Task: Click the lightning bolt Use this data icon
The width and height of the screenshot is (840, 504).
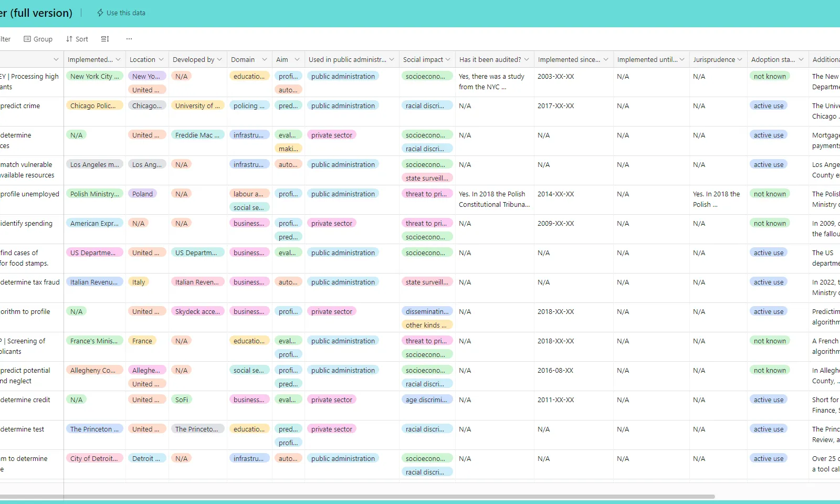Action: (x=100, y=13)
